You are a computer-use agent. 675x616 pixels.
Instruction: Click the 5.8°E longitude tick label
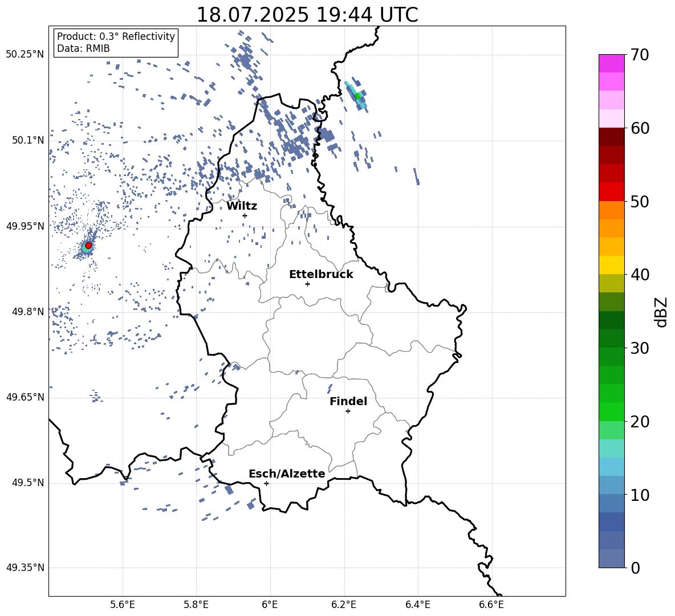coord(196,605)
